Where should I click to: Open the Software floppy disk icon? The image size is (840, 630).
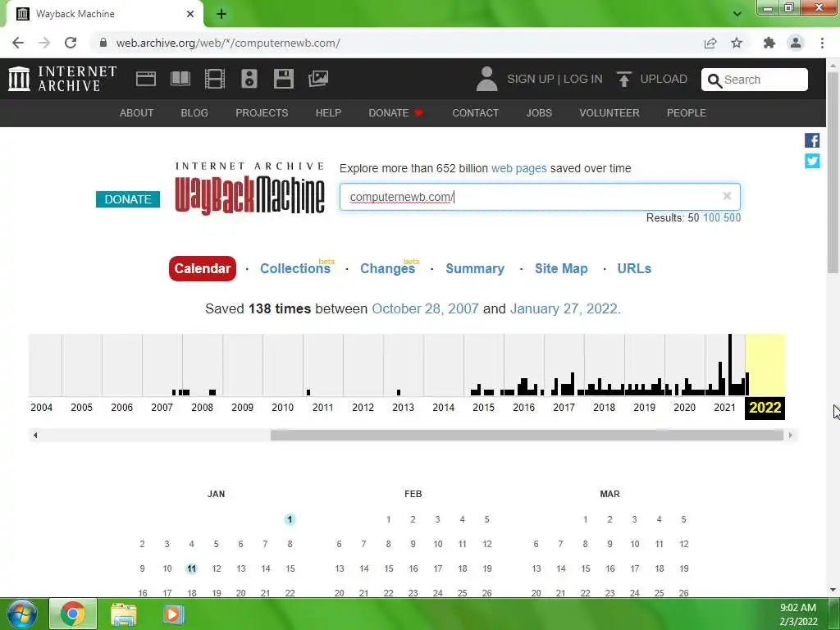[x=283, y=79]
